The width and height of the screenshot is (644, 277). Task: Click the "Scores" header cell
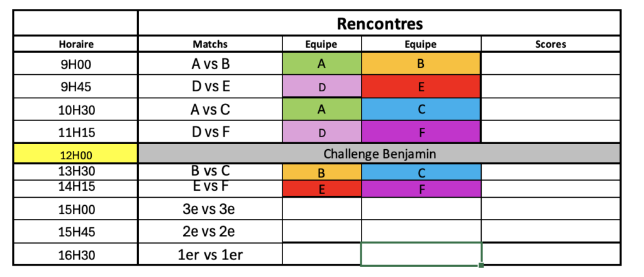551,45
